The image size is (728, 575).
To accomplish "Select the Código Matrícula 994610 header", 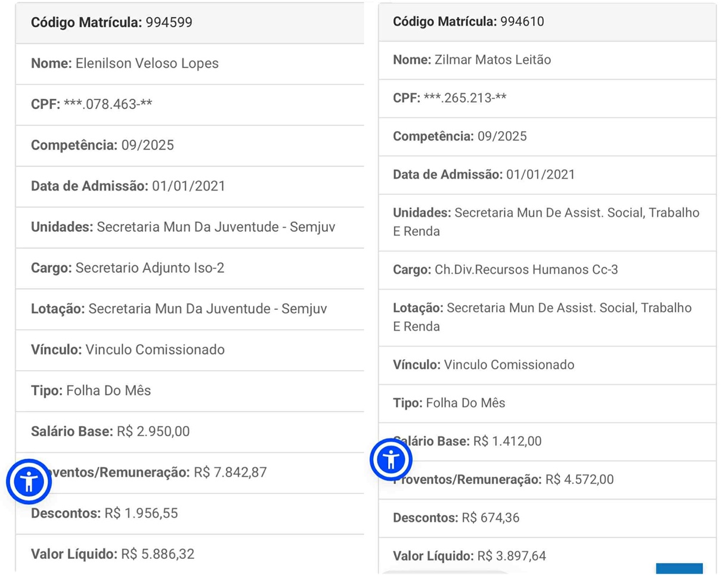I will pos(468,21).
